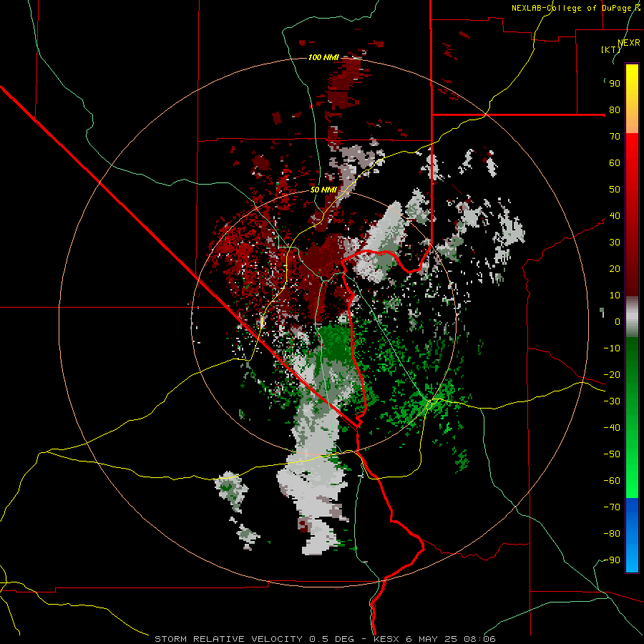The width and height of the screenshot is (644, 644).
Task: Click the "100 NMI" range ring label
Action: point(323,57)
